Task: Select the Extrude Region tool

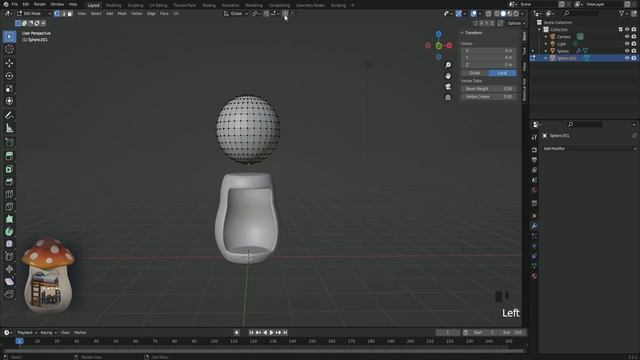Action: click(9, 156)
